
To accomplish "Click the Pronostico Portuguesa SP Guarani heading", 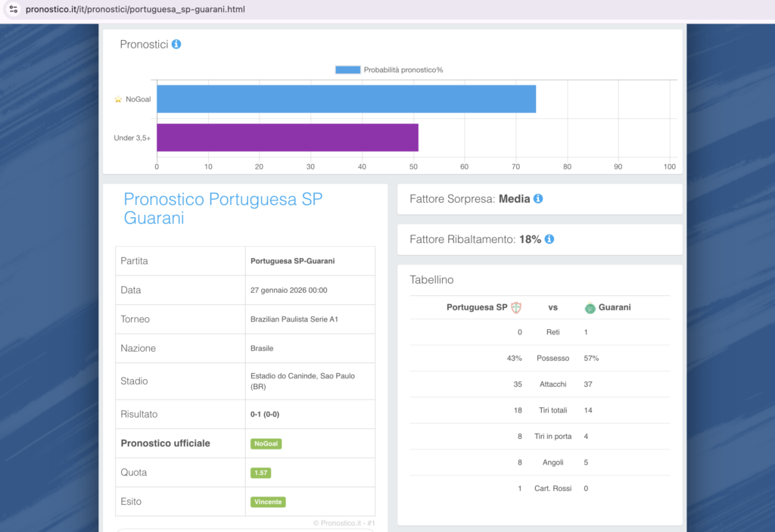I will pyautogui.click(x=223, y=208).
